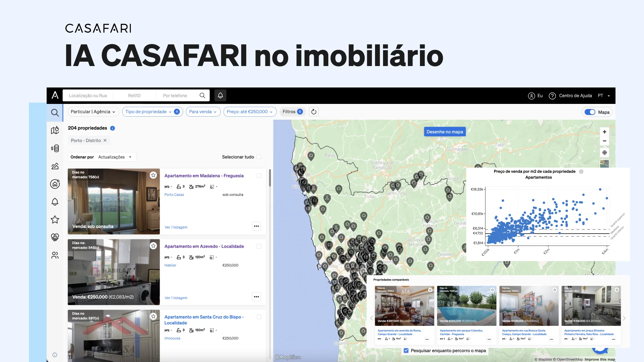Screen dimensions: 644x362
Task: Click the Localização ou Rua search field
Action: pos(88,96)
